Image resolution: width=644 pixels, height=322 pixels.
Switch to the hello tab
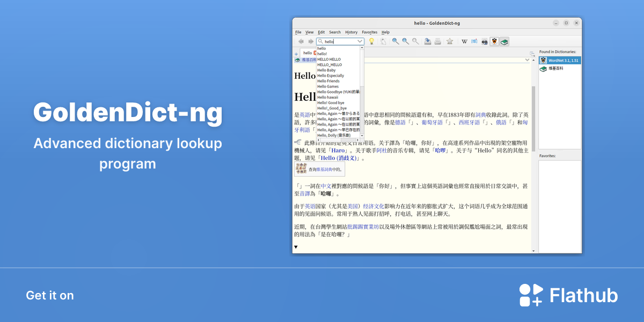[308, 53]
